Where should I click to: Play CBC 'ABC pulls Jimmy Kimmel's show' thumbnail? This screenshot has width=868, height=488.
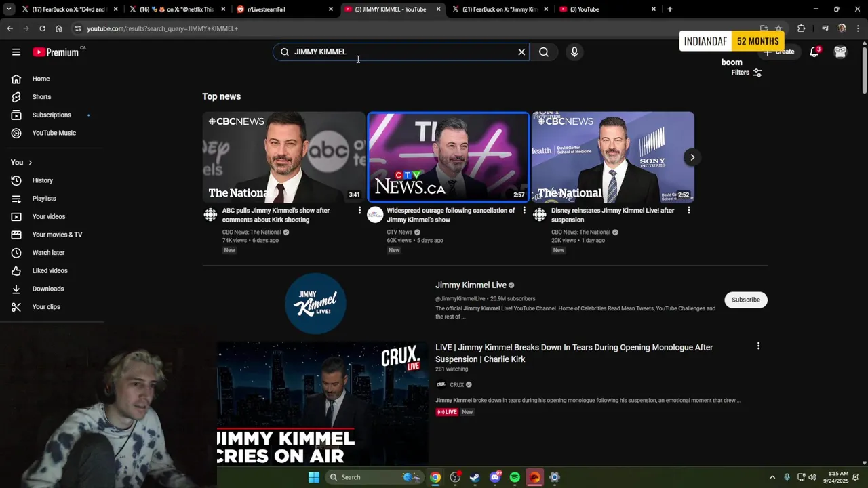tap(283, 157)
